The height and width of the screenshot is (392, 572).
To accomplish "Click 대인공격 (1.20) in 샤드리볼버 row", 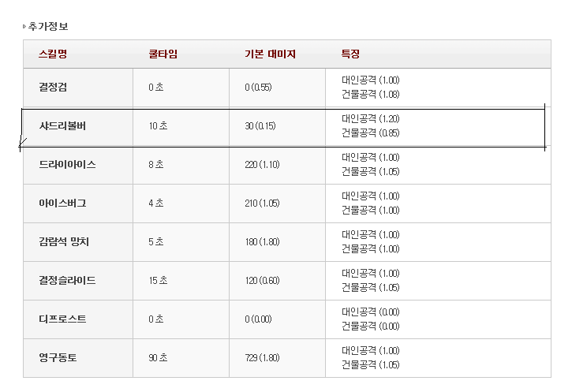I will click(x=371, y=118).
